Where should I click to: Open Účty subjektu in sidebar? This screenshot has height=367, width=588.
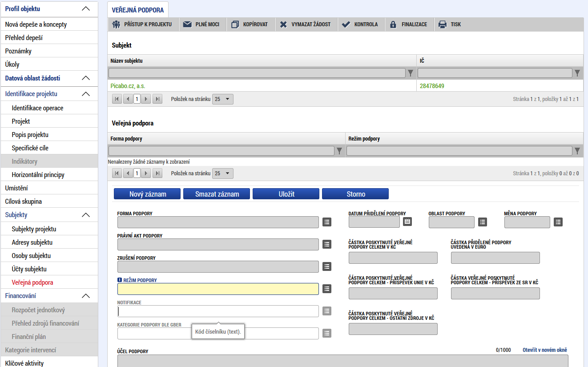pos(49,269)
